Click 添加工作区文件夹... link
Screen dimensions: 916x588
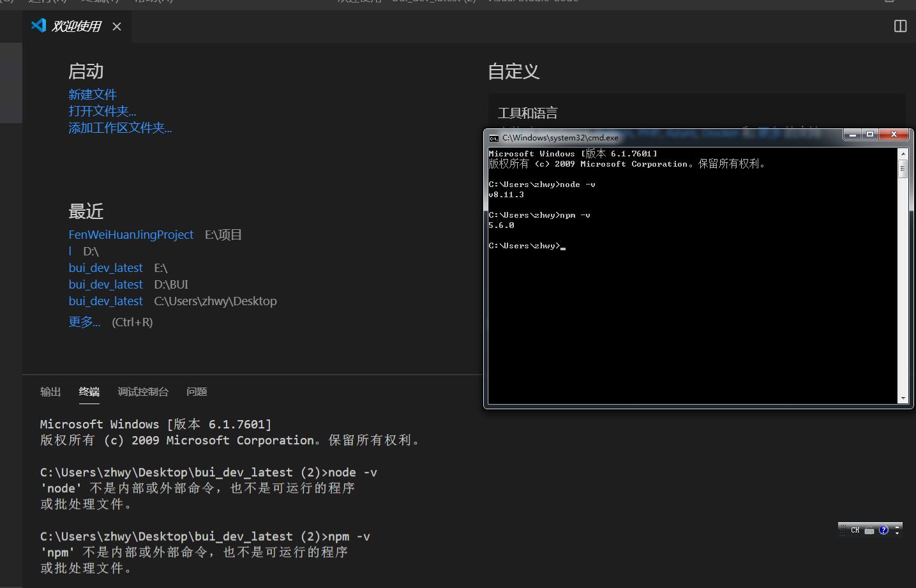coord(120,128)
